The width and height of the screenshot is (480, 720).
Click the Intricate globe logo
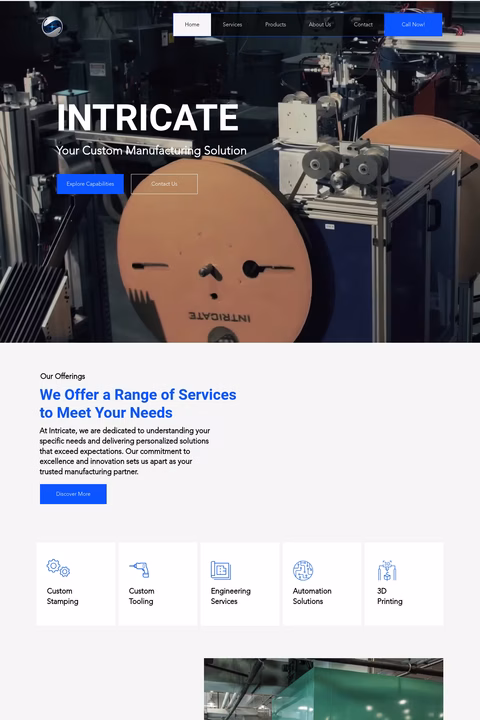point(52,26)
